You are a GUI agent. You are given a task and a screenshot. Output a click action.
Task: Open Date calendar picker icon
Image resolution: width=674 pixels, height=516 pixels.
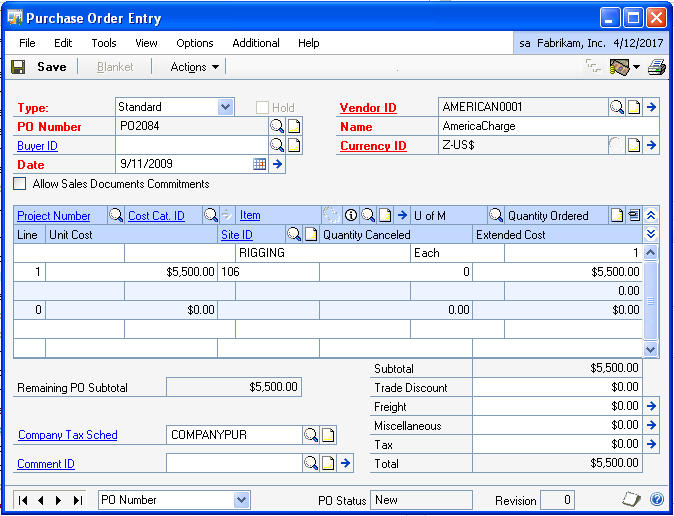(260, 164)
